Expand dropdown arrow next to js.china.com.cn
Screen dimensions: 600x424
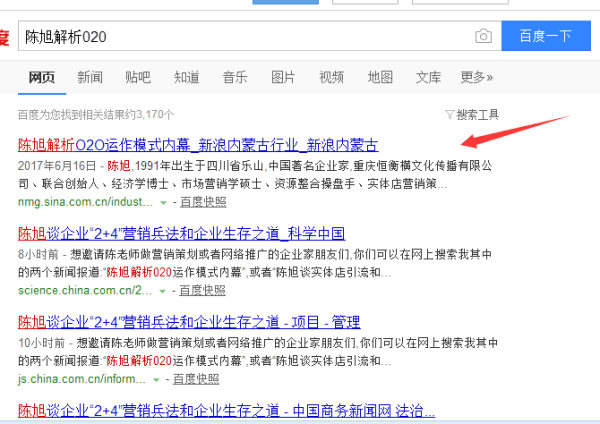156,380
